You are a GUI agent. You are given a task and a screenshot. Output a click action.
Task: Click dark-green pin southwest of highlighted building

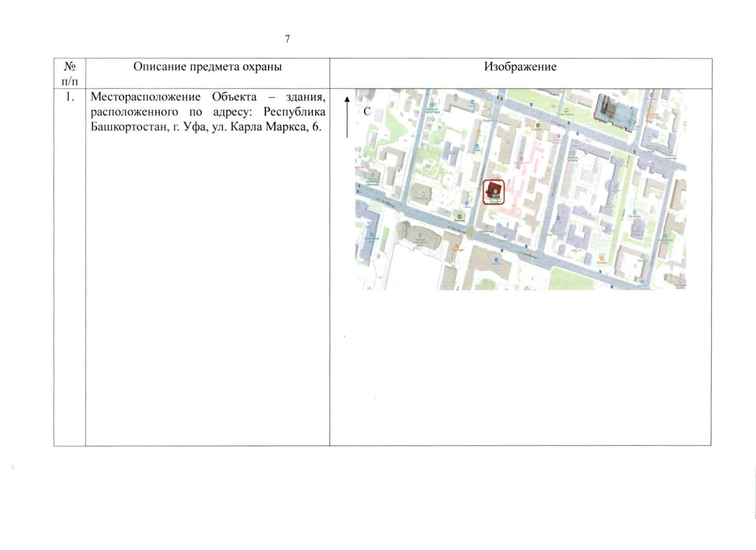coord(459,216)
